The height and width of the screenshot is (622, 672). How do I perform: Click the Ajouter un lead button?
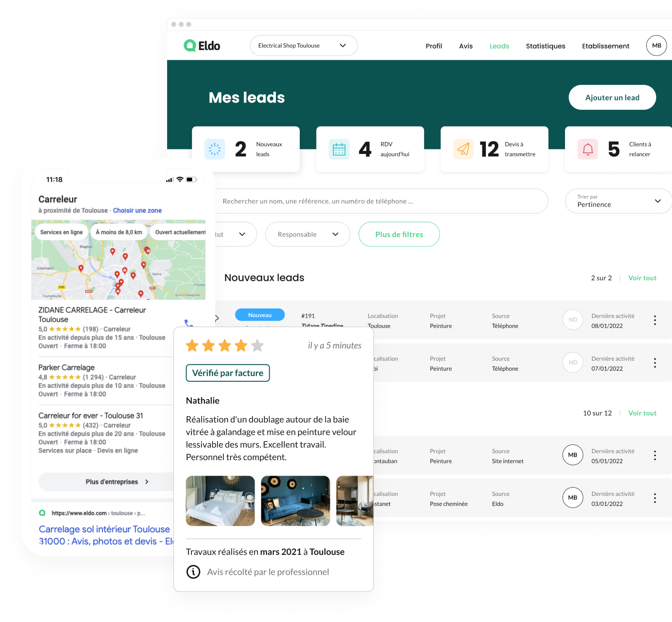612,98
